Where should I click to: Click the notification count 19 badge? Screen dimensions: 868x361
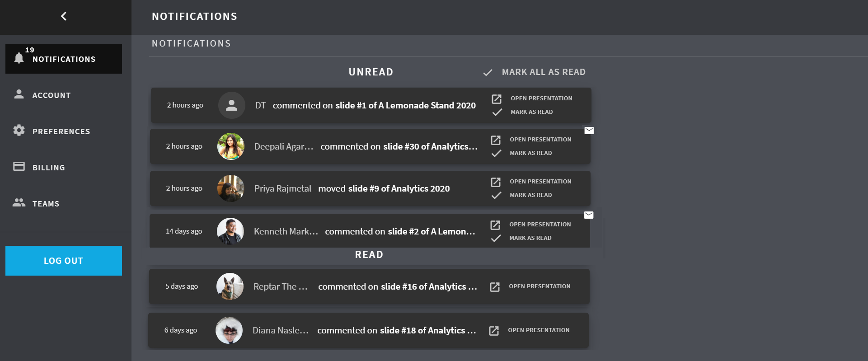coord(30,50)
